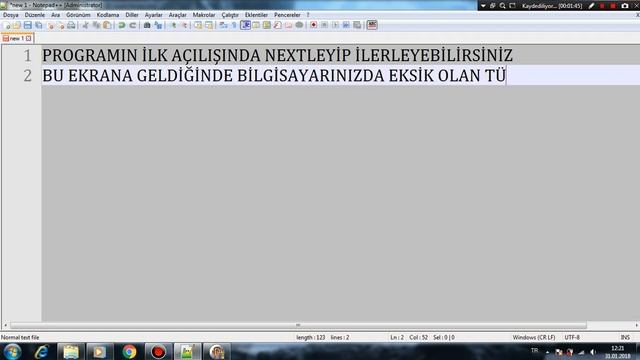Viewport: 640px width, 360px height.
Task: Click the recorder magnifier zoom icon
Action: point(502,6)
